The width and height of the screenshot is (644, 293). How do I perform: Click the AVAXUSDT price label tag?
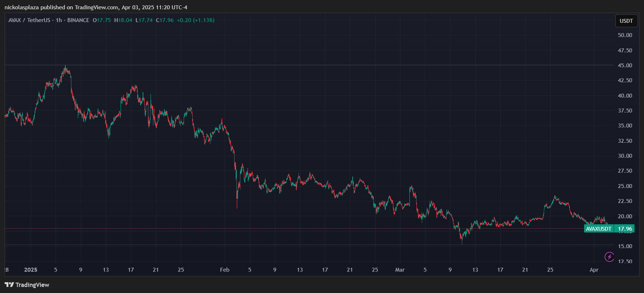[599, 229]
